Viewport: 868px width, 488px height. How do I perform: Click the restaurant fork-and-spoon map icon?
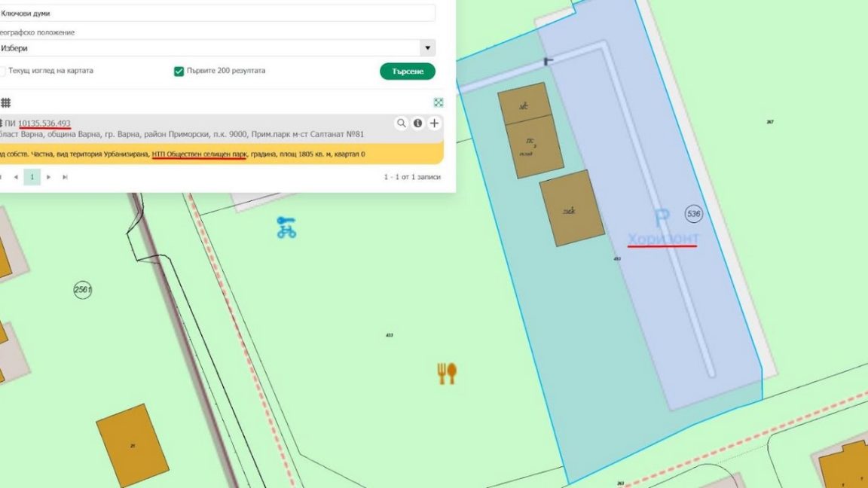point(447,373)
